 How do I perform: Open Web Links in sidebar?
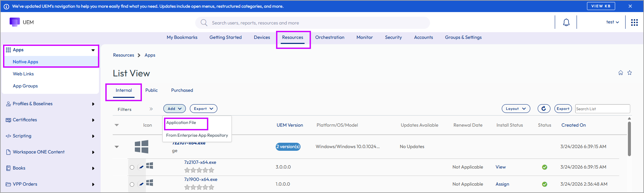pyautogui.click(x=23, y=74)
